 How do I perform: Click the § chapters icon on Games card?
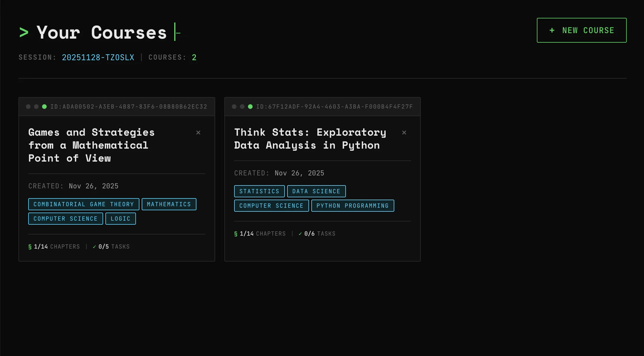coord(30,247)
